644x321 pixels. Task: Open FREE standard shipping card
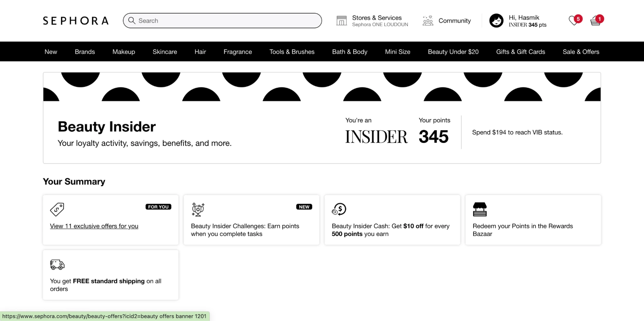(111, 275)
